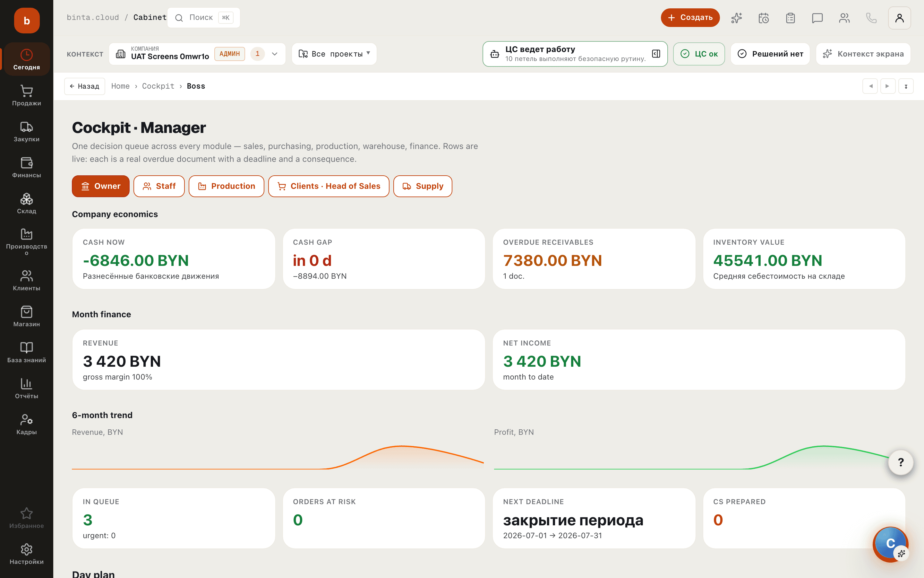The height and width of the screenshot is (578, 924).
Task: Click the Решений нет button
Action: click(770, 54)
